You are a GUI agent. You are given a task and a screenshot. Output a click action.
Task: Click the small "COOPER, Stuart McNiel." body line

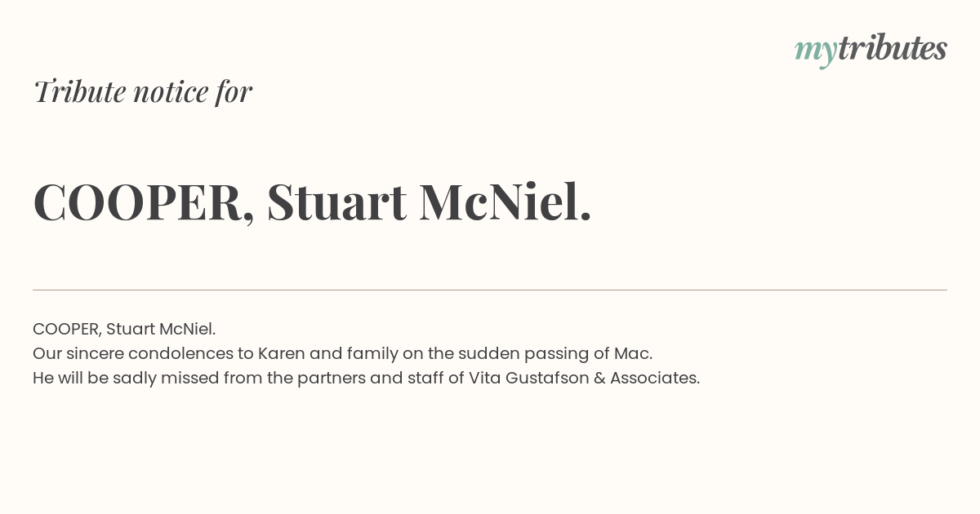(124, 329)
